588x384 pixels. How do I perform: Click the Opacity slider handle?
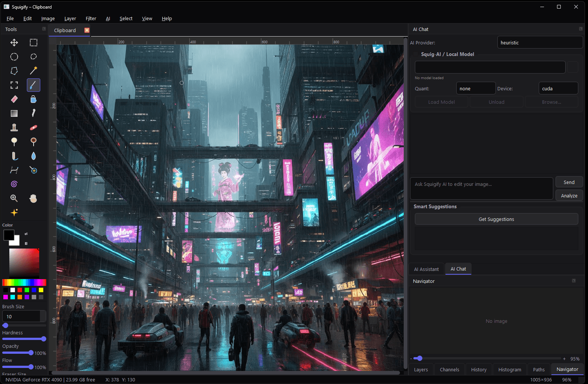(x=31, y=353)
